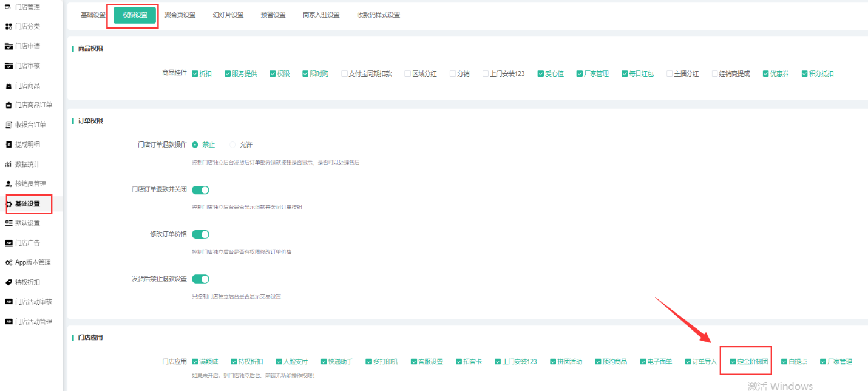Viewport: 868px width, 391px height.
Task: Open 提成明细 in the sidebar
Action: point(27,144)
